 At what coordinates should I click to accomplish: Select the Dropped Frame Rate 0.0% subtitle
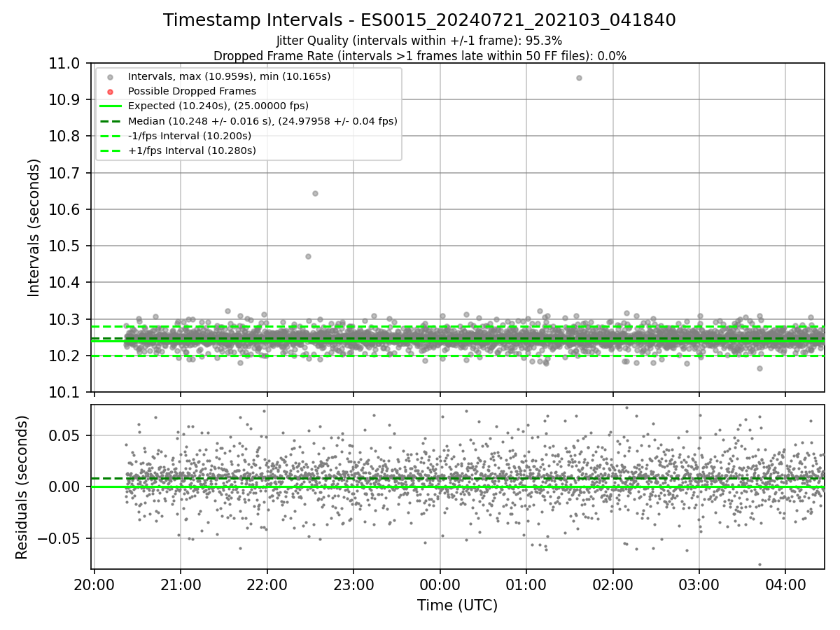pos(419,56)
